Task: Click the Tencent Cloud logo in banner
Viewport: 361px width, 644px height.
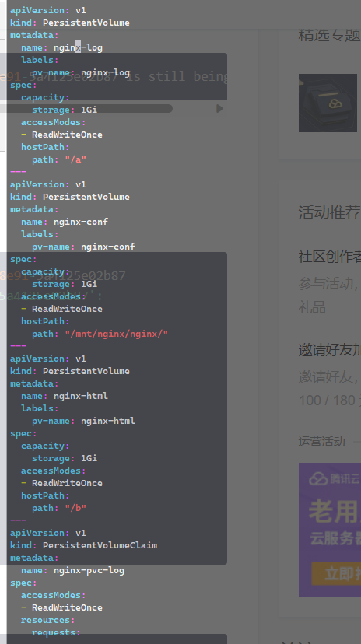Action: pyautogui.click(x=335, y=478)
